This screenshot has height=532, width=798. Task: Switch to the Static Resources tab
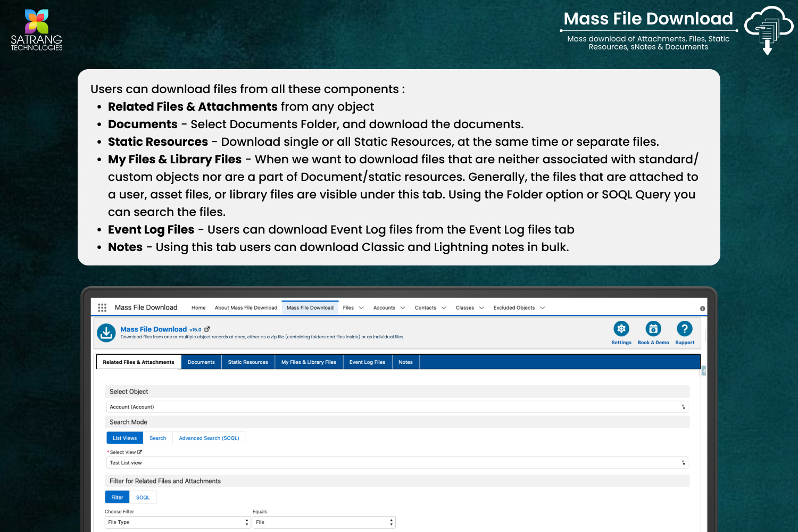(x=248, y=362)
